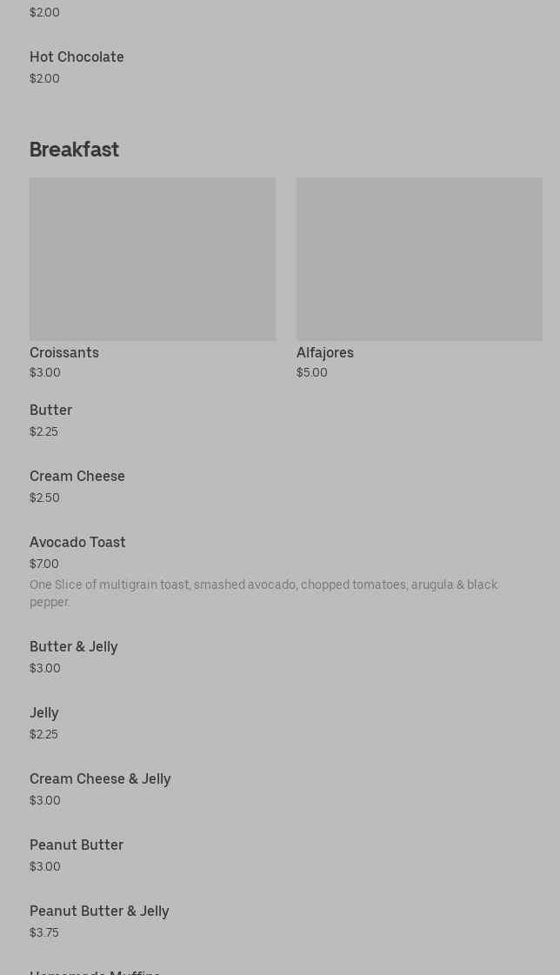Select the Croissants menu item title
This screenshot has height=975, width=560.
pyautogui.click(x=64, y=352)
